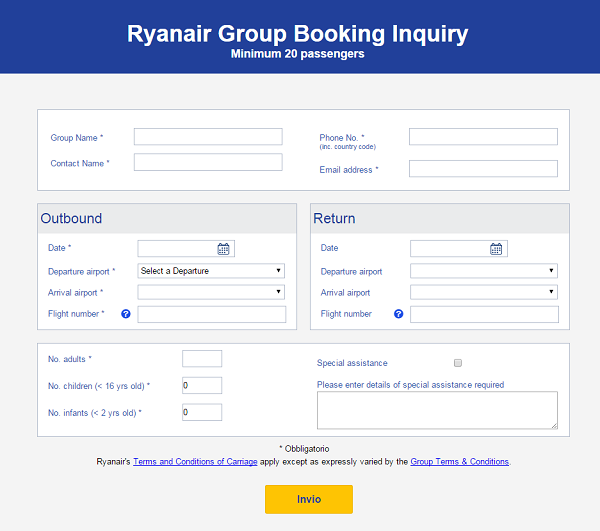Tick the Special assistance checkbox
600x531 pixels.
pos(458,363)
